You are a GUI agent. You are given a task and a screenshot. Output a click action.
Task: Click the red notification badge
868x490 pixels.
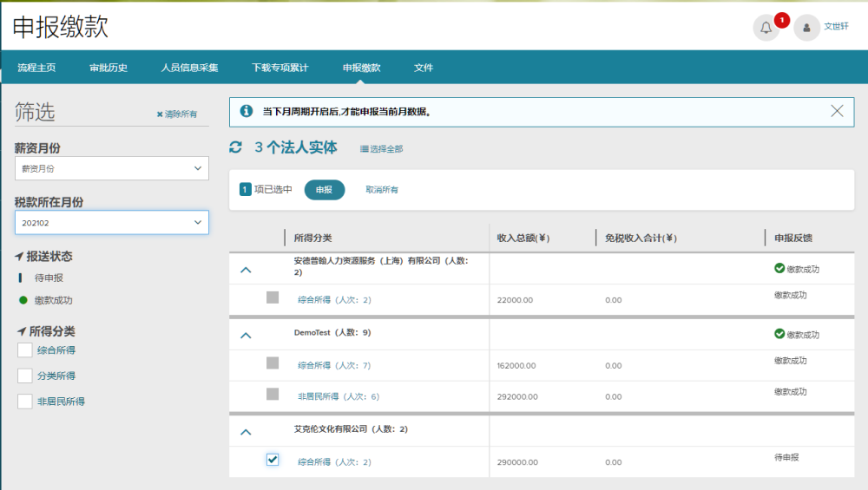tap(782, 20)
